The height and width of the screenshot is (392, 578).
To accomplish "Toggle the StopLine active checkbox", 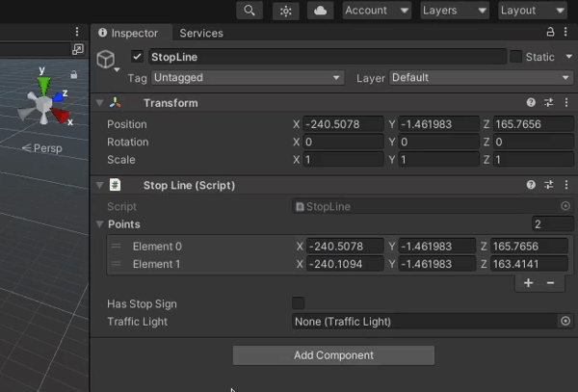I will pyautogui.click(x=137, y=57).
